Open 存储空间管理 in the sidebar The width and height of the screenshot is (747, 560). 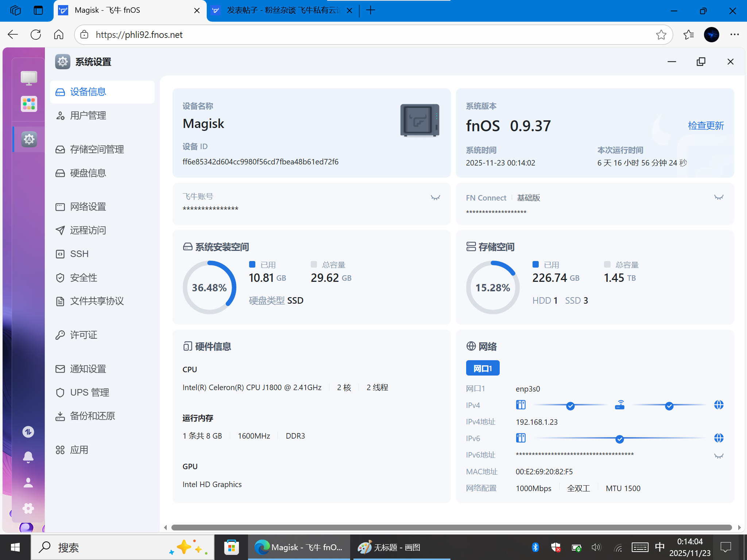[97, 149]
